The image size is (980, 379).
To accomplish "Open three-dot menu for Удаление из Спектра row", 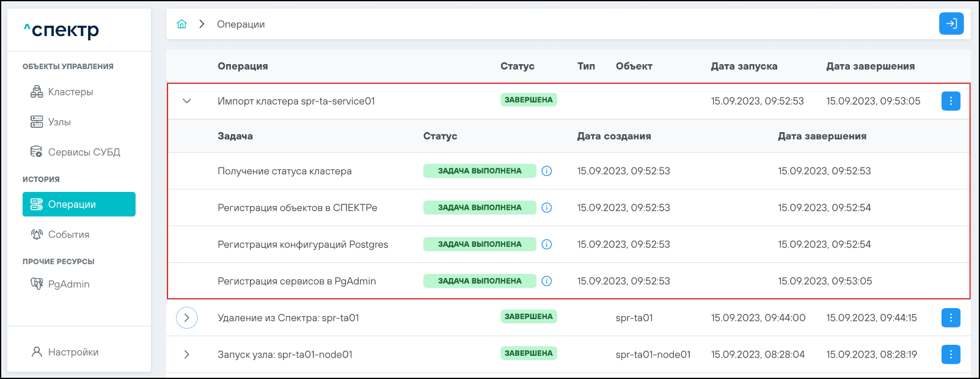I will point(950,318).
